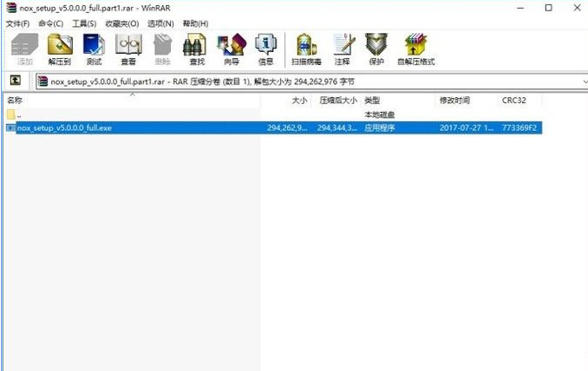The height and width of the screenshot is (371, 588).
Task: Click the WinRAR icon in title bar
Action: point(11,8)
